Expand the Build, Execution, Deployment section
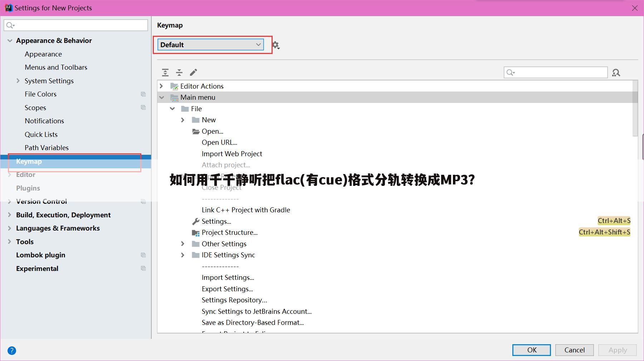 [x=10, y=215]
